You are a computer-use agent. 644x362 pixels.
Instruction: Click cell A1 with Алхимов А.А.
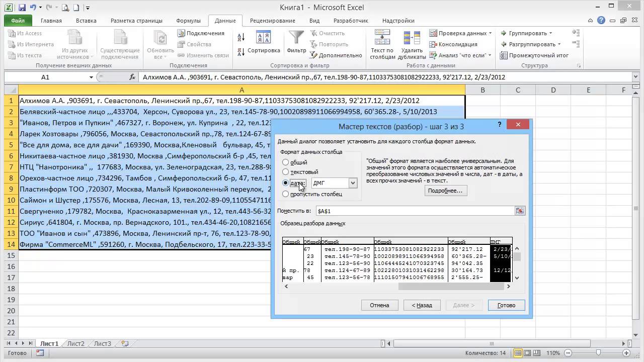click(x=242, y=101)
